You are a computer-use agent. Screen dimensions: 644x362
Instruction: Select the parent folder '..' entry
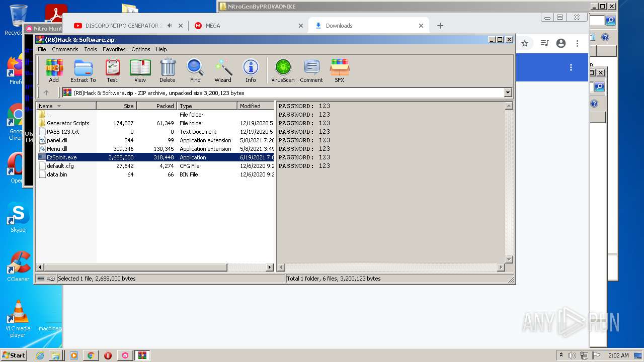click(155, 115)
